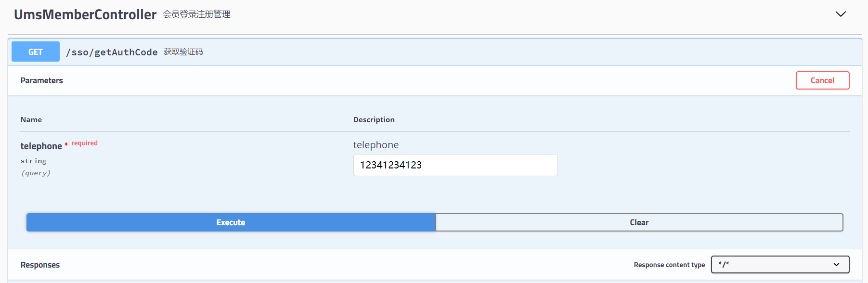Click the telephone description text above the input

(376, 145)
